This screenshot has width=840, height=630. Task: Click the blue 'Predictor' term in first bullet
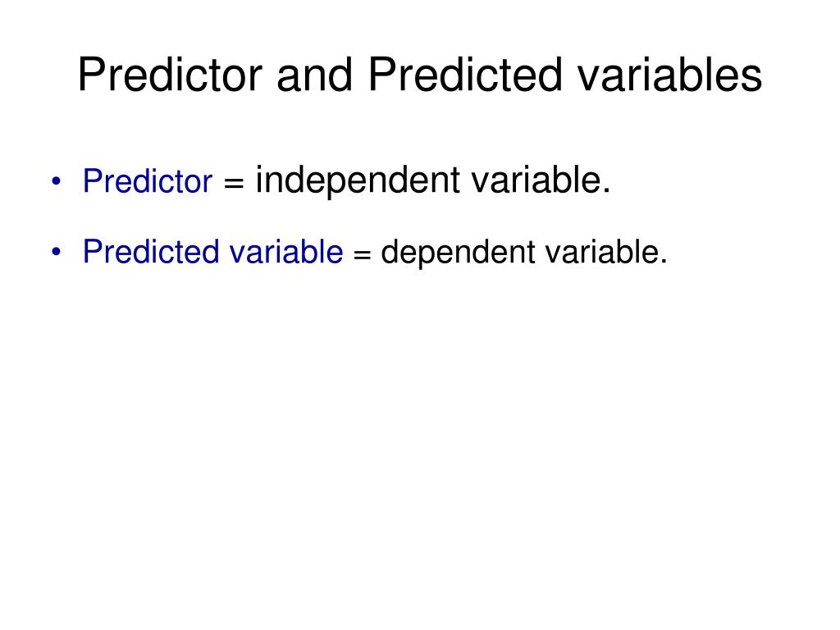[148, 180]
